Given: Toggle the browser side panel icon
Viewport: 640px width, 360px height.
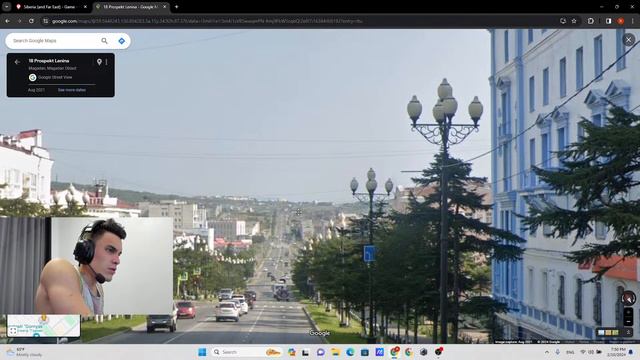Looking at the screenshot, I should pos(609,21).
